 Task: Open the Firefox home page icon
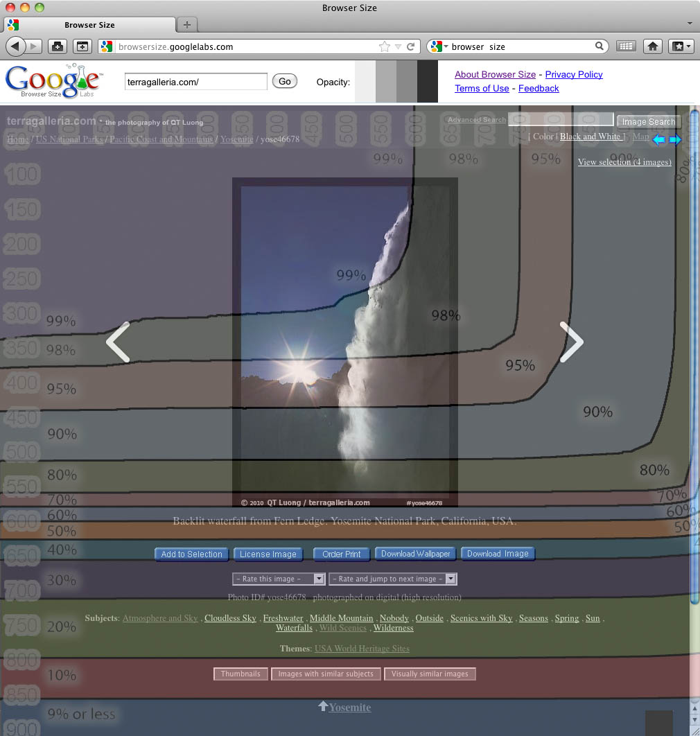(653, 46)
